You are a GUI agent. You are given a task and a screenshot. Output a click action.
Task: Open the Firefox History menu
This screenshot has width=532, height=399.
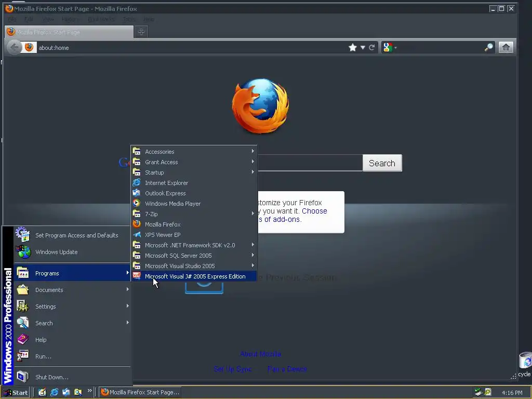[x=70, y=19]
